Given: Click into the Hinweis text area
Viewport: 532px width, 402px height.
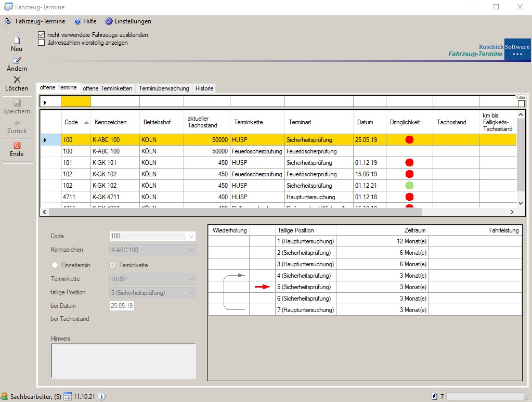Looking at the screenshot, I should tap(123, 360).
